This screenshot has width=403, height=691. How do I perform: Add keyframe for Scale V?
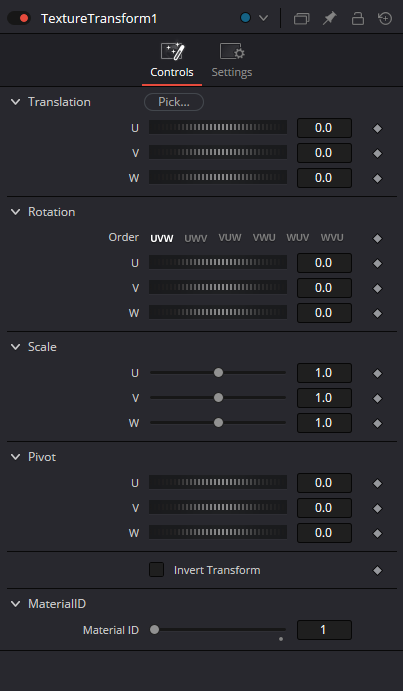(x=377, y=398)
